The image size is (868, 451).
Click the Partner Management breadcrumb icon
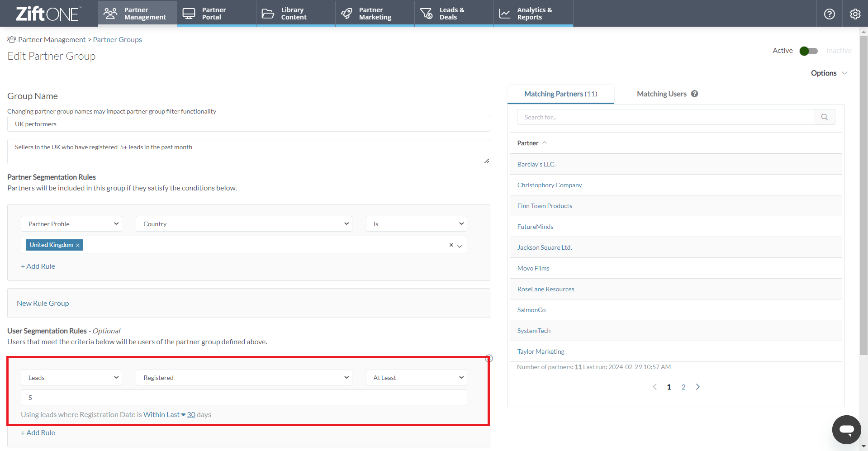[x=12, y=39]
